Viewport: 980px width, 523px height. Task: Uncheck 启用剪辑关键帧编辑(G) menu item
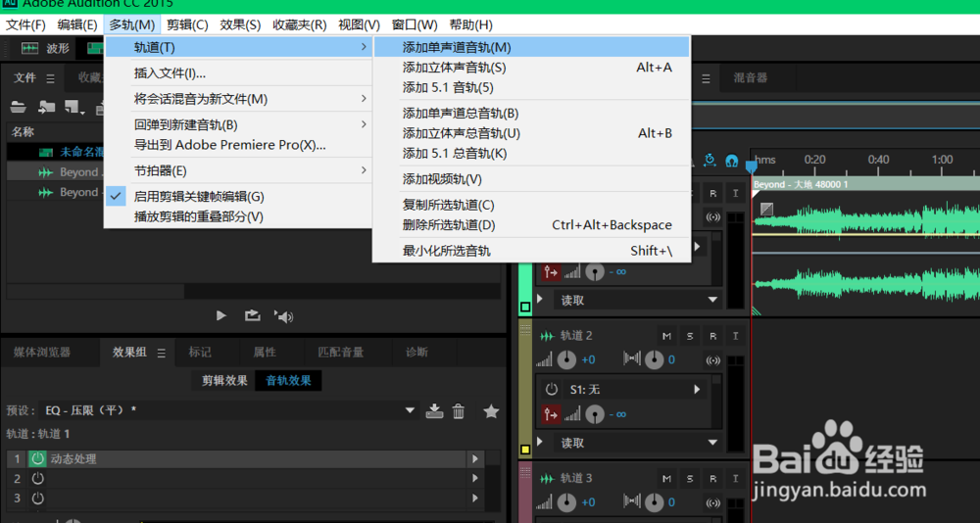[237, 197]
